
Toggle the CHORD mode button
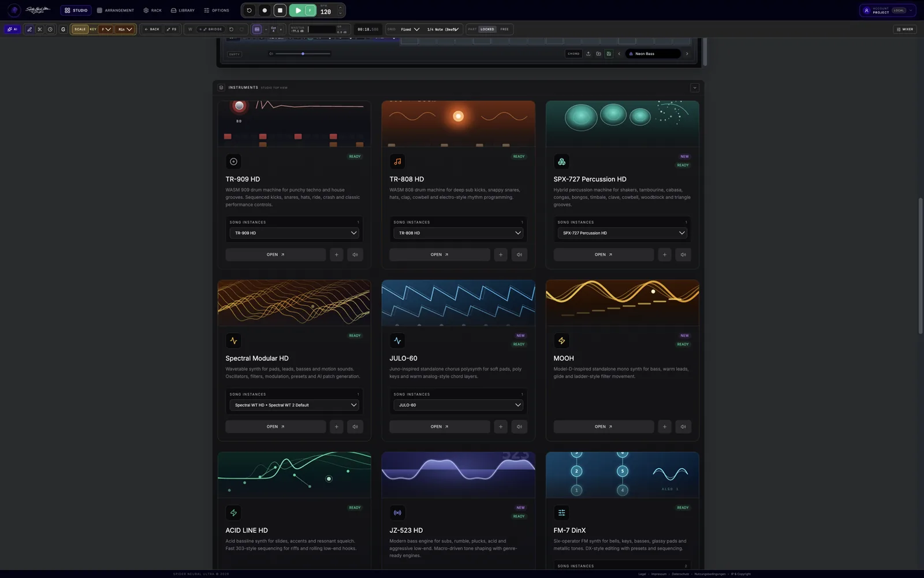click(573, 54)
